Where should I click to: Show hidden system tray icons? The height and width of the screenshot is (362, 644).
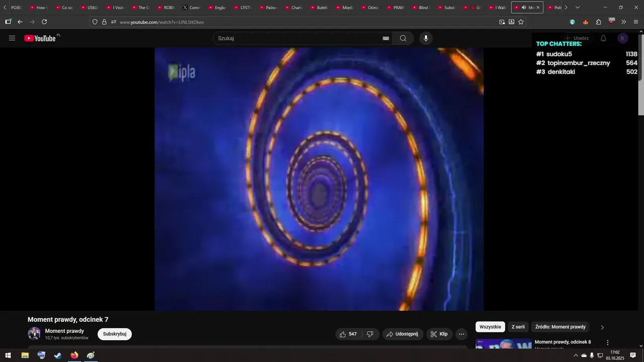click(576, 355)
